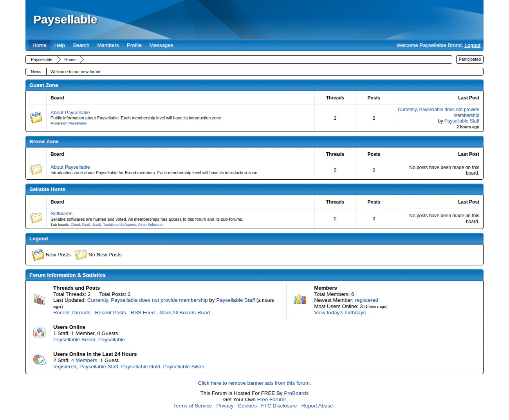This screenshot has height=420, width=509.
Task: Open the Recent Threads link
Action: pyautogui.click(x=72, y=313)
